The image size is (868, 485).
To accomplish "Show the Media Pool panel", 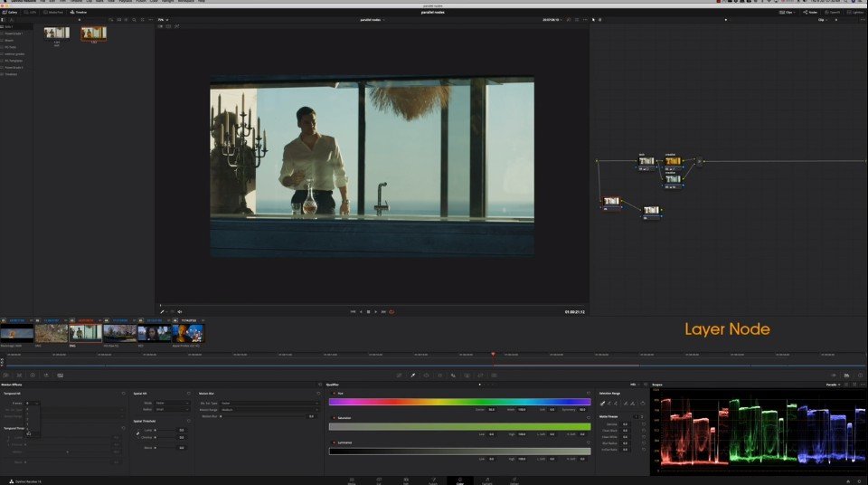I will 53,12.
